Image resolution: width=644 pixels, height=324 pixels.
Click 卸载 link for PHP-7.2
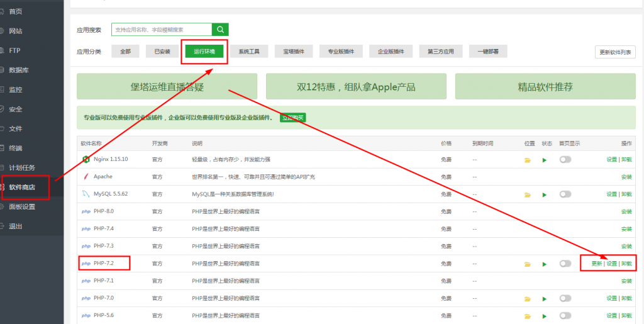tap(626, 264)
